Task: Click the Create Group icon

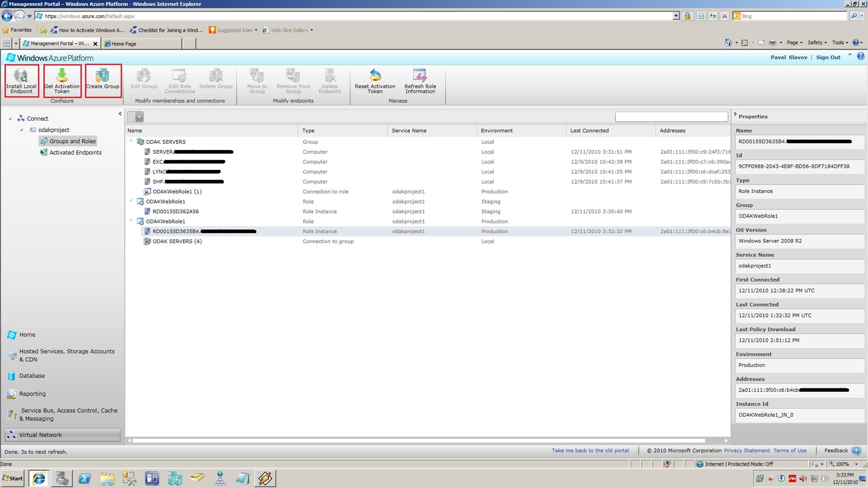Action: pos(102,75)
